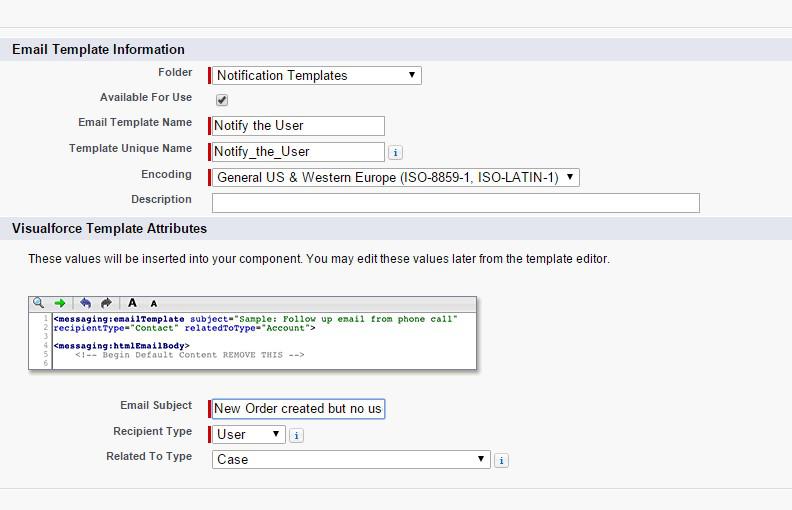Increase font size with large A icon
The height and width of the screenshot is (510, 792).
pos(132,303)
